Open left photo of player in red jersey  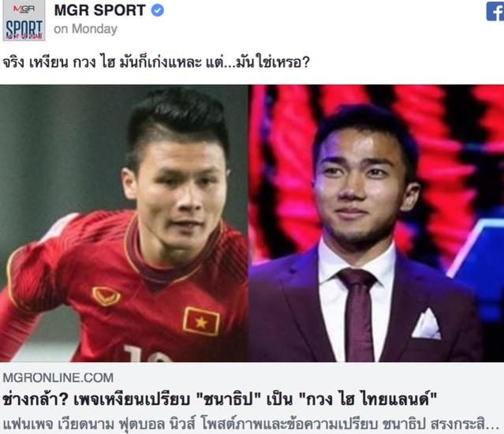124,223
